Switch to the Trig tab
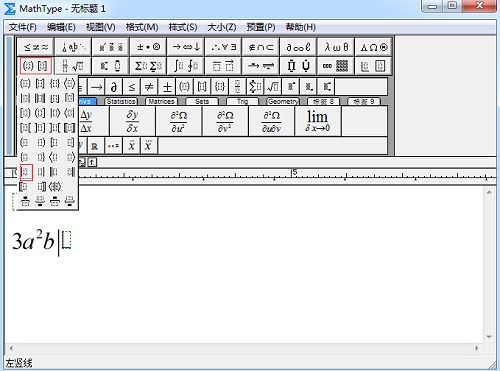The width and height of the screenshot is (500, 371). pyautogui.click(x=243, y=101)
